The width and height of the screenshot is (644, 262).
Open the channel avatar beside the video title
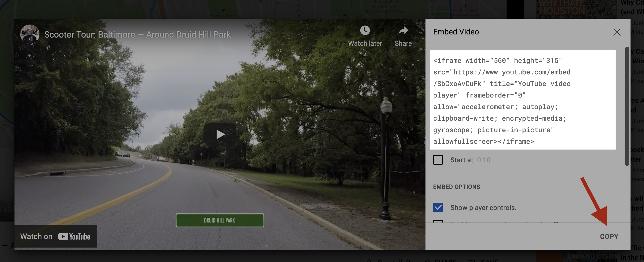(x=30, y=34)
